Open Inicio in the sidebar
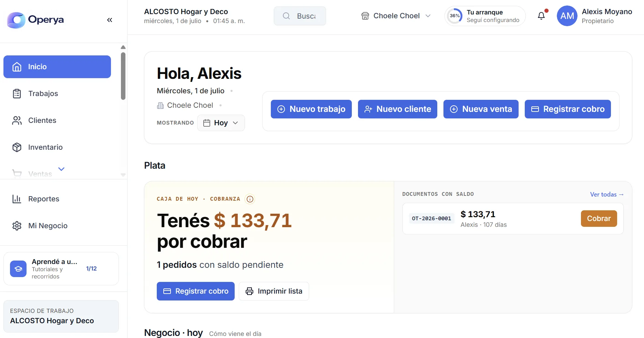This screenshot has height=338, width=644. point(57,67)
